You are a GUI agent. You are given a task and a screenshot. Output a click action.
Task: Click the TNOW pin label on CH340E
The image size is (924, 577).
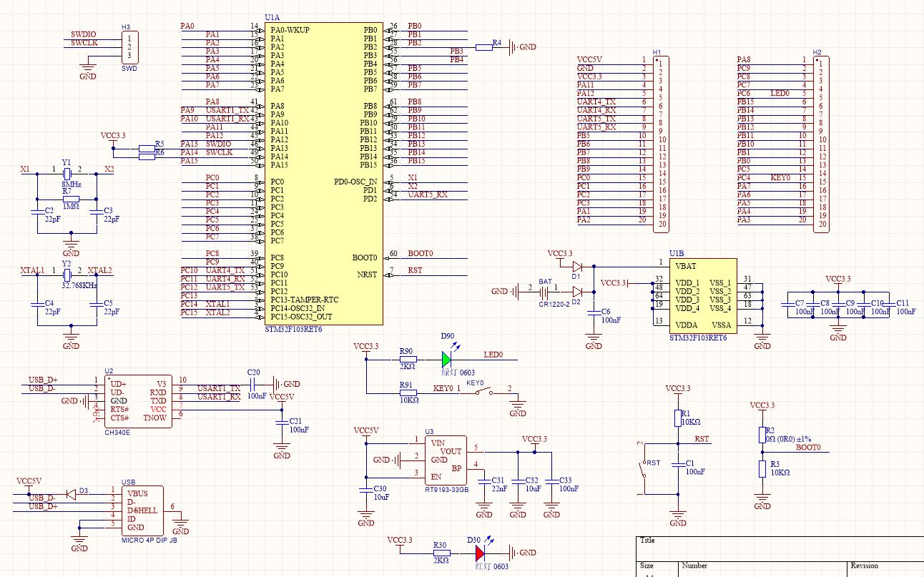click(156, 418)
